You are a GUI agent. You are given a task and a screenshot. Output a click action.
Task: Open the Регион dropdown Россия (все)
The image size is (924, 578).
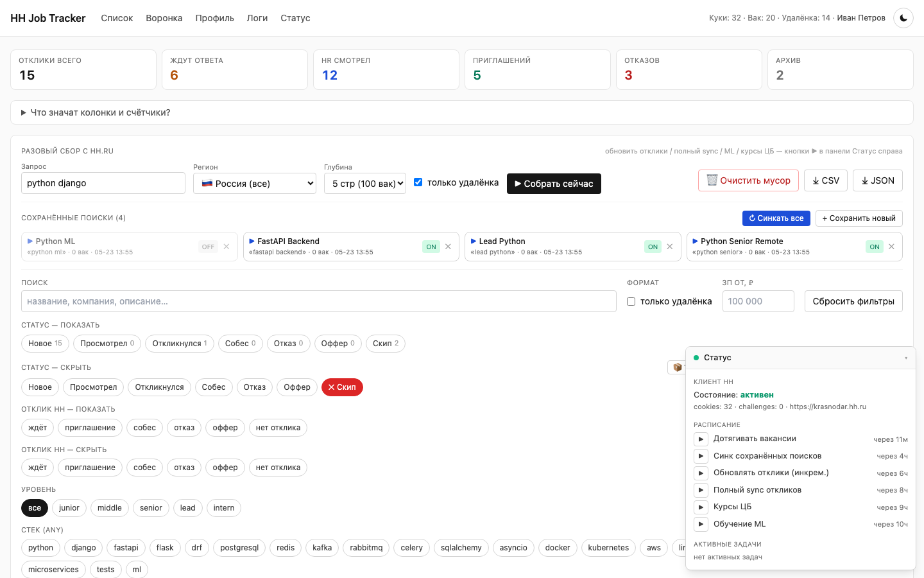click(255, 184)
